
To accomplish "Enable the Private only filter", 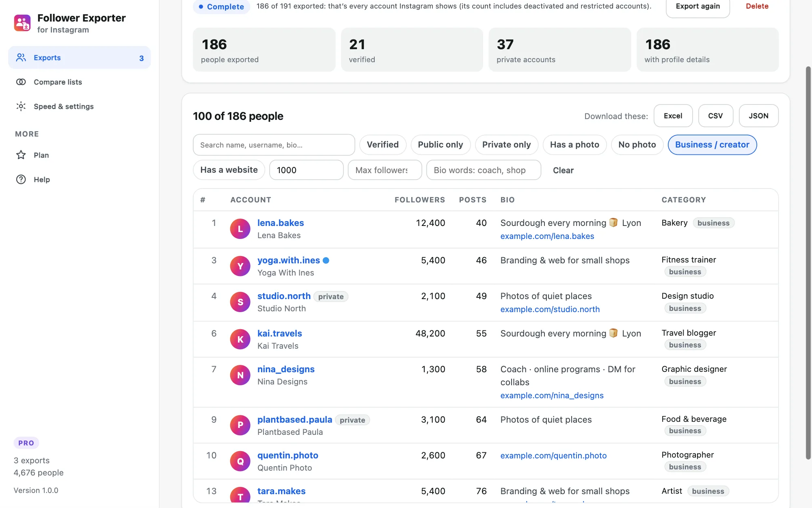I will 506,145.
